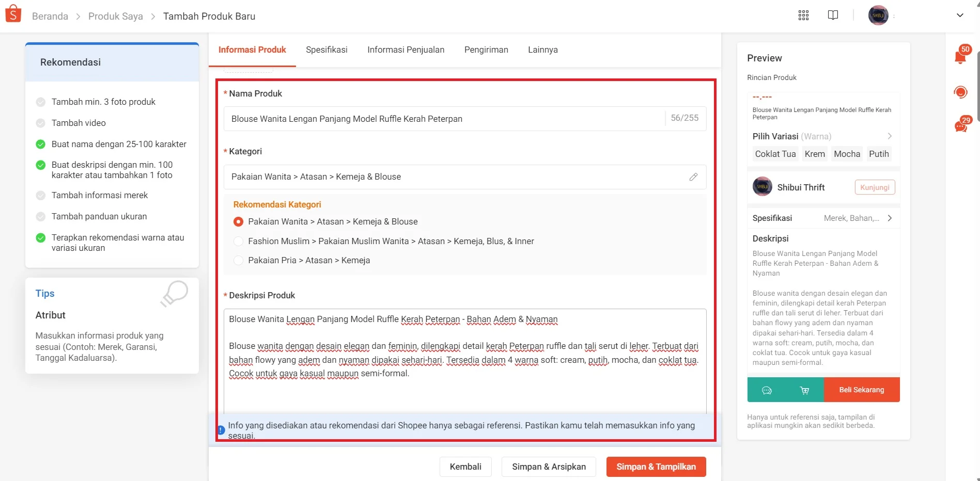
Task: Open Produk Saya from the breadcrumb
Action: coord(115,16)
